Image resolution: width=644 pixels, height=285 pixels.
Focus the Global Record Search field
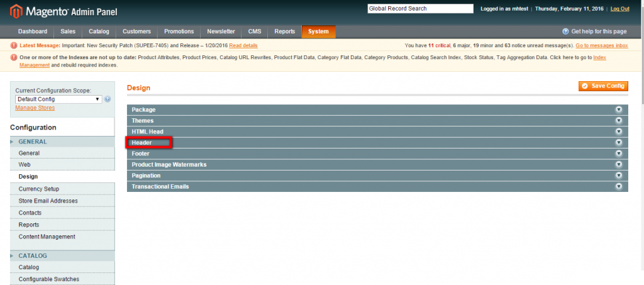(x=421, y=9)
